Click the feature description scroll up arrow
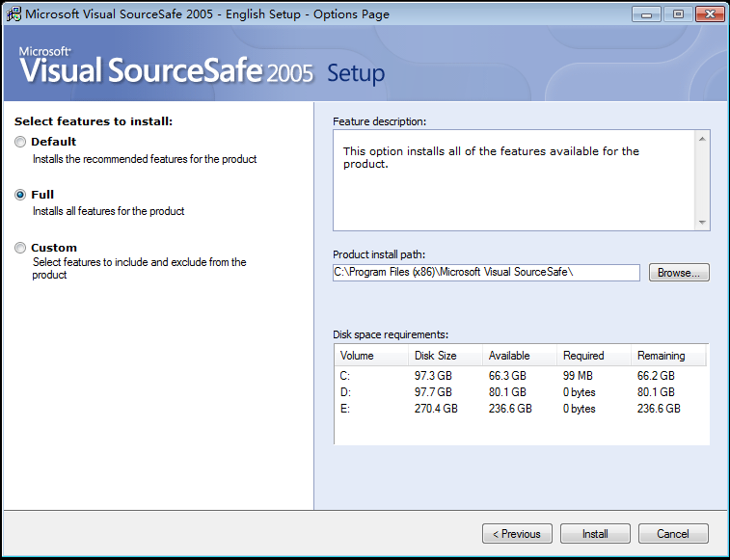 [702, 139]
